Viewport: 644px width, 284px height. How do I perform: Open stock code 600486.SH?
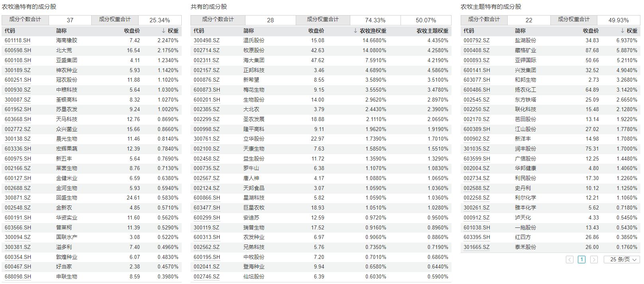click(x=477, y=90)
